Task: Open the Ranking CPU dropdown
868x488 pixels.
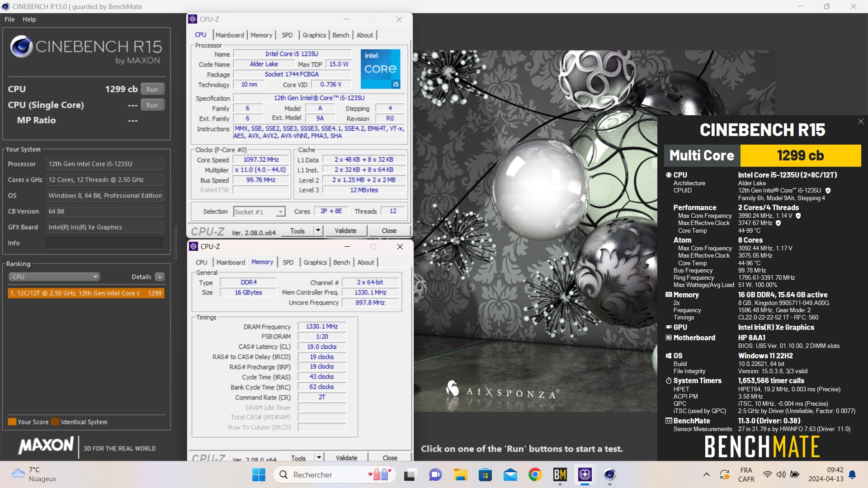Action: [54, 277]
